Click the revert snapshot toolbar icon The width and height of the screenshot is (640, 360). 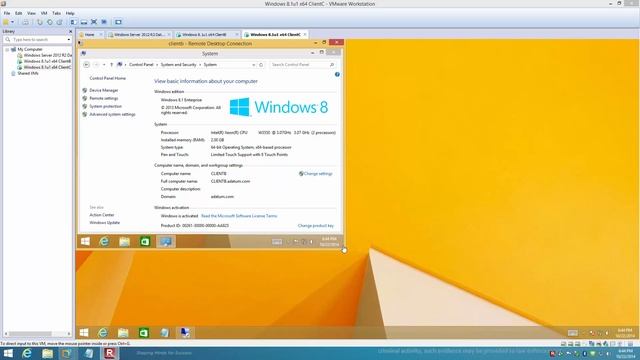pyautogui.click(x=49, y=22)
